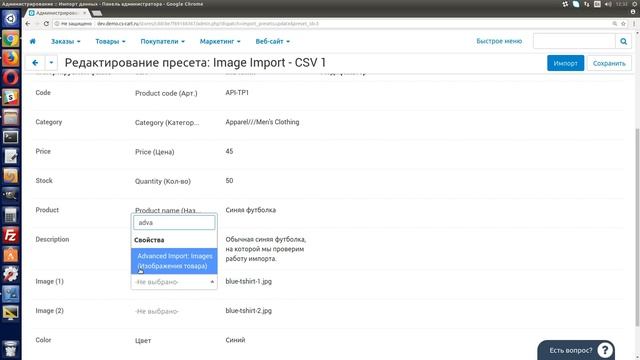The width and height of the screenshot is (640, 360).
Task: Launch Opera from the dock
Action: (11, 78)
